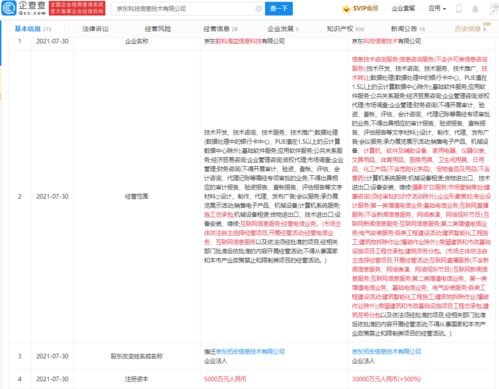Viewport: 499px width, 389px height.
Task: Click the pre-change company name in row 1
Action: click(x=244, y=41)
